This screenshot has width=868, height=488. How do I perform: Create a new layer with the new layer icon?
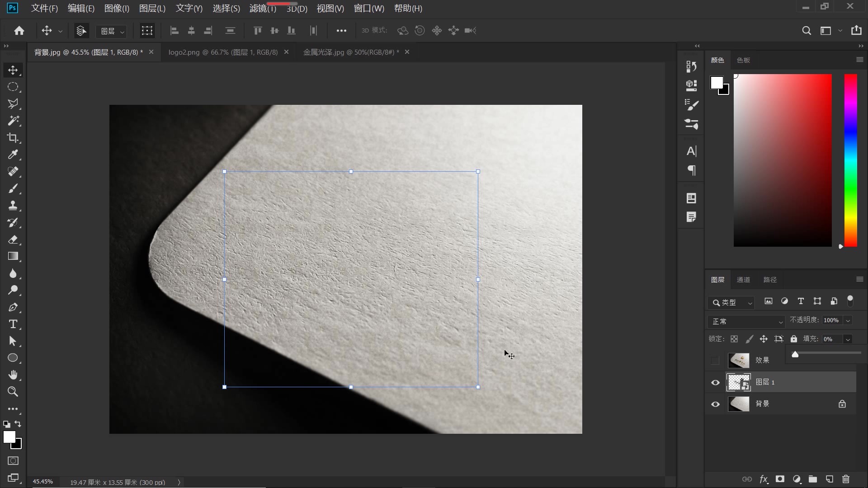click(x=829, y=479)
